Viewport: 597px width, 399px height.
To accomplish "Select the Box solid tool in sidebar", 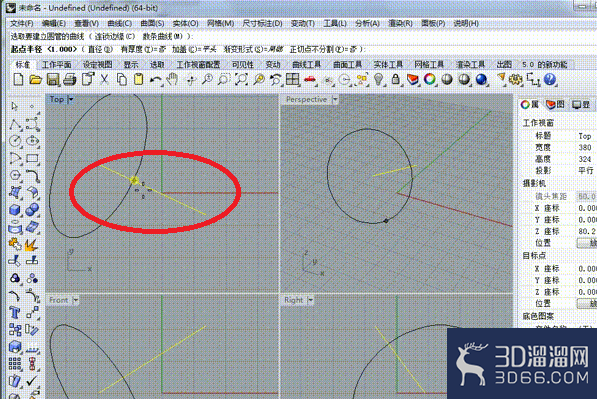I will [x=15, y=210].
